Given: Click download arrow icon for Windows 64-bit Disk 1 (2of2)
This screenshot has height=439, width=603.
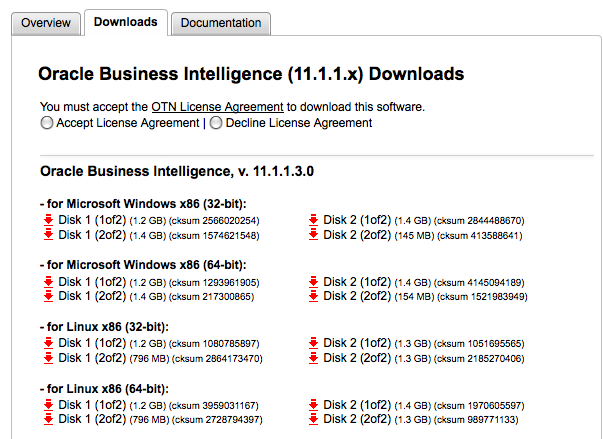Looking at the screenshot, I should coord(48,296).
